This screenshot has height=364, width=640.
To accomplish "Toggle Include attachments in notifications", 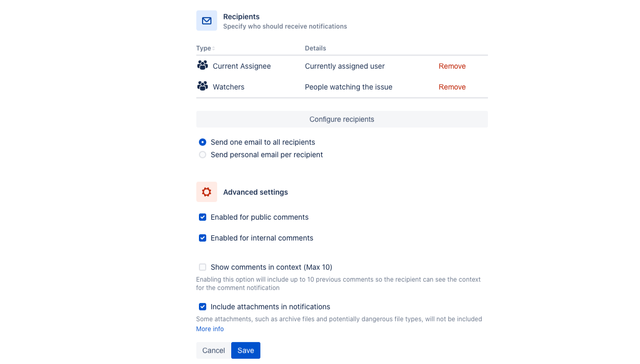I will point(203,307).
